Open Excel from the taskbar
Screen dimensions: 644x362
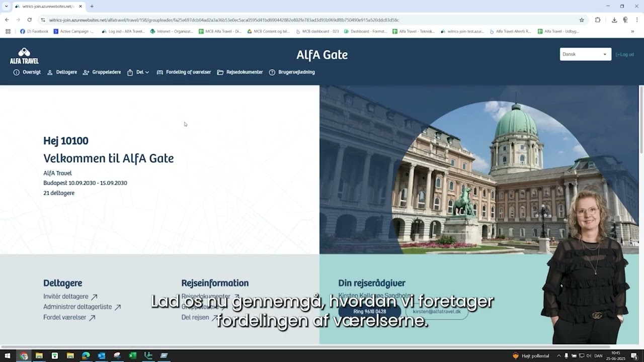pos(132,356)
